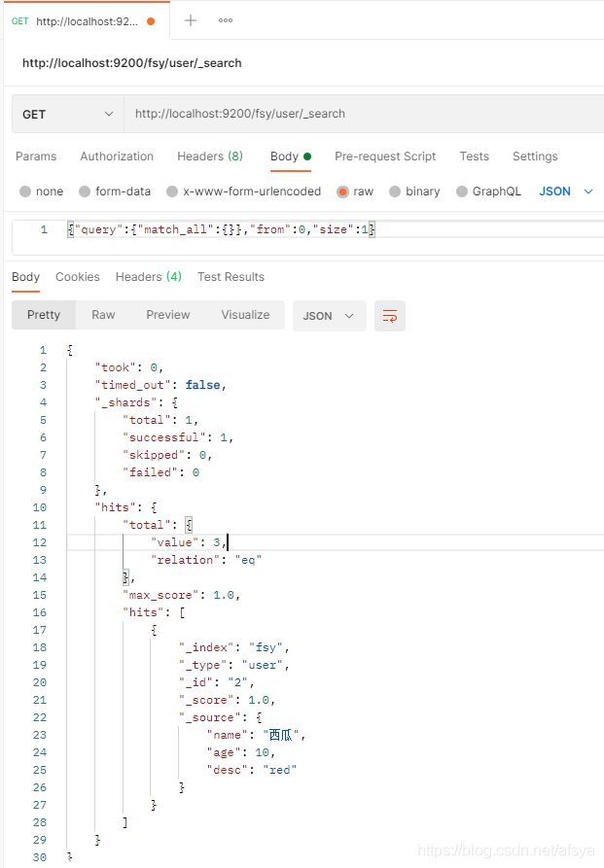This screenshot has width=604, height=868.
Task: Open the response Cookies tab
Action: click(78, 277)
